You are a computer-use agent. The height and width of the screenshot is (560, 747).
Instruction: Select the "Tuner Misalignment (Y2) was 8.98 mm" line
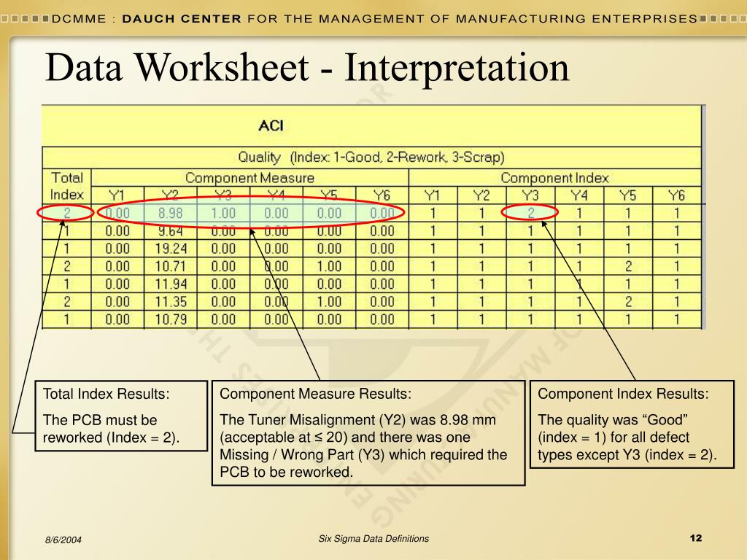(x=357, y=420)
